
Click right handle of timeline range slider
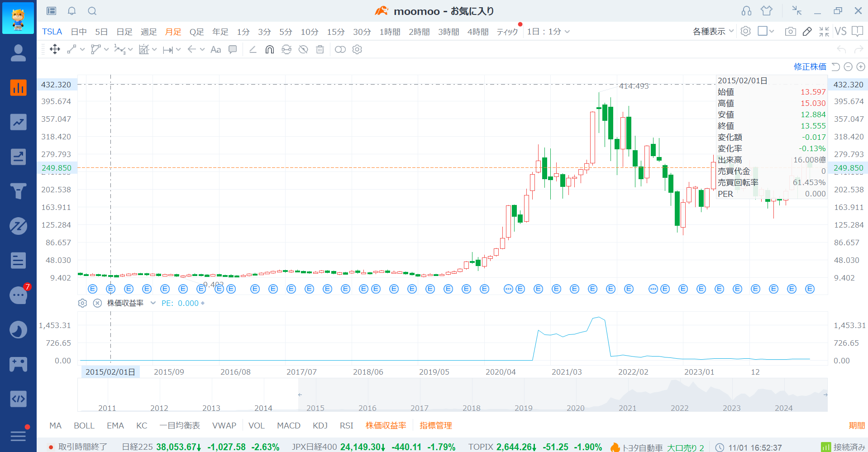pos(825,395)
